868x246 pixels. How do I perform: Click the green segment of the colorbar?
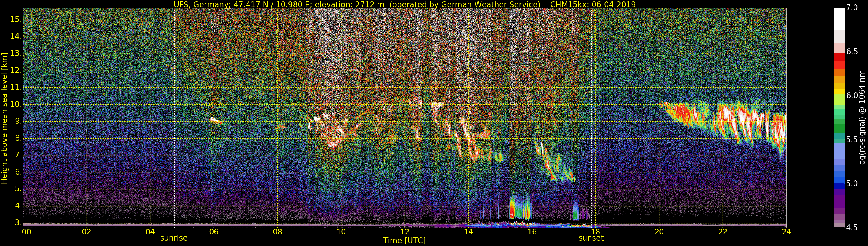tap(839, 129)
